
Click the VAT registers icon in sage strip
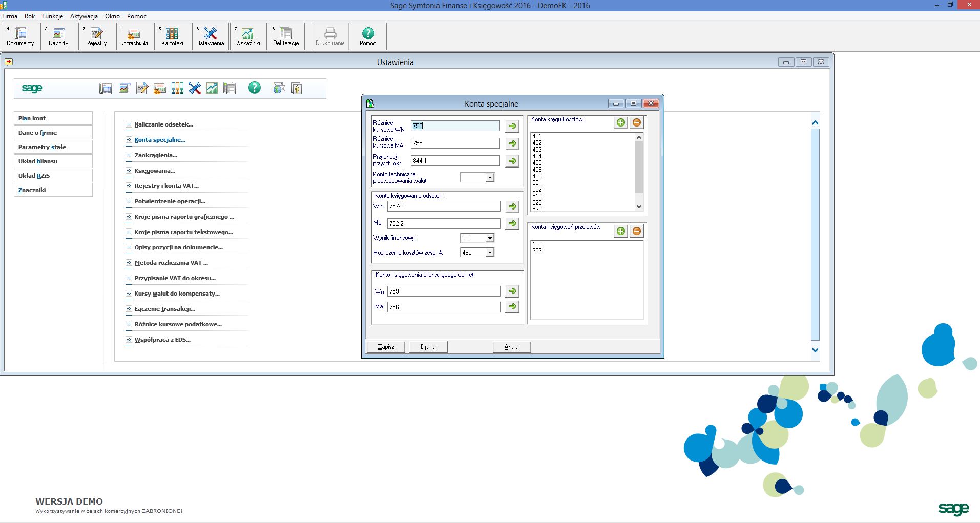click(142, 88)
